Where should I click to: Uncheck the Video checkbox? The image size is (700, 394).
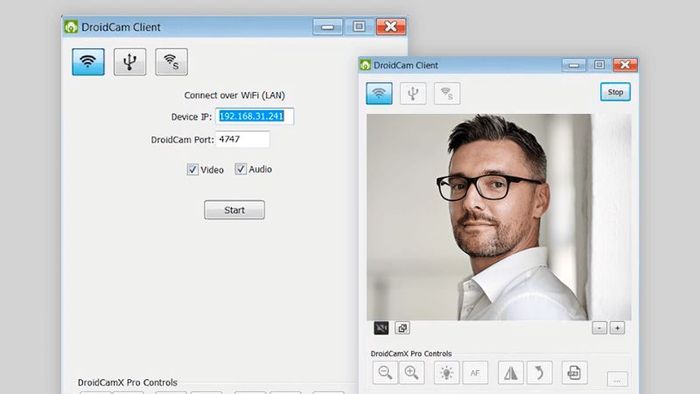point(192,170)
